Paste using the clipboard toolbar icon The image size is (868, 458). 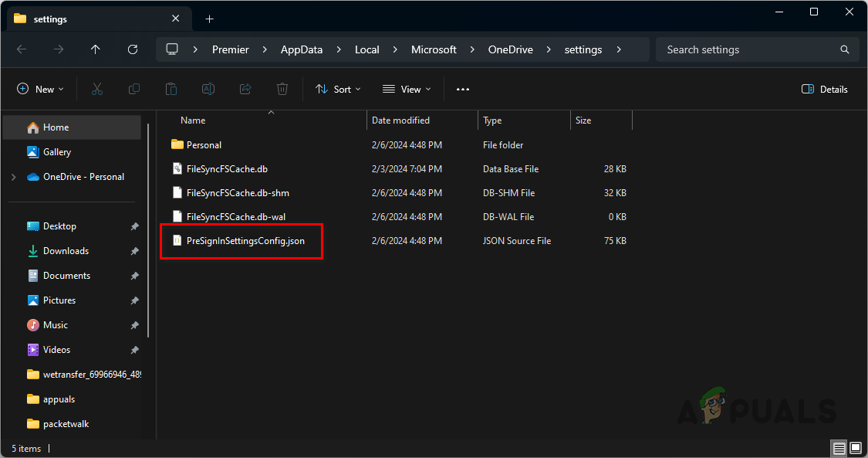(x=171, y=89)
